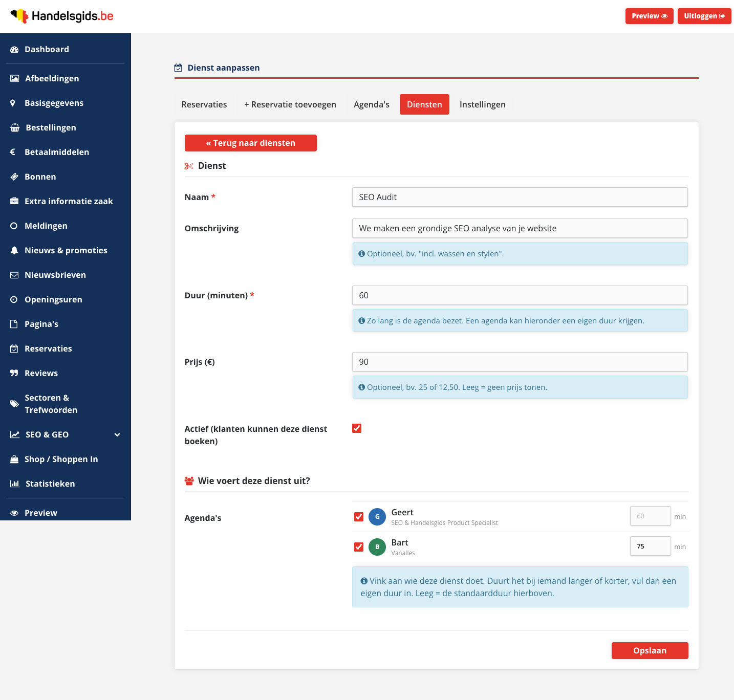Click the Shop / Shoppen In bag icon
Screen dimensions: 734x700
click(x=14, y=459)
